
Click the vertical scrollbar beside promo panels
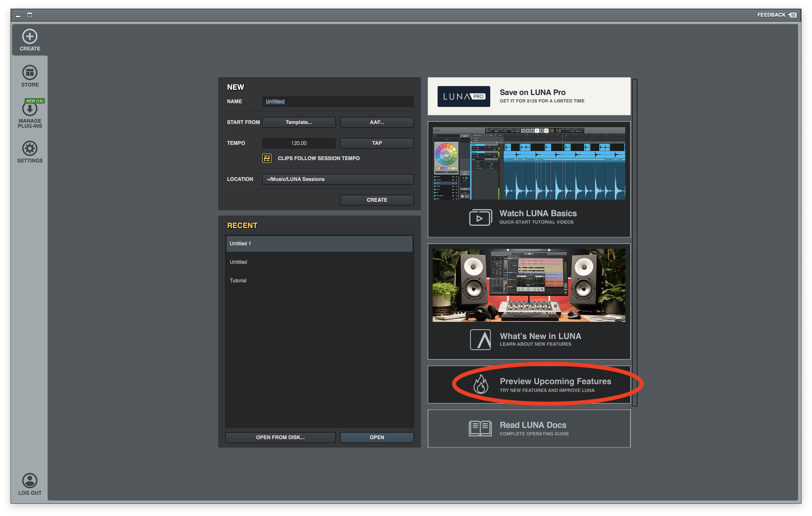(x=635, y=242)
